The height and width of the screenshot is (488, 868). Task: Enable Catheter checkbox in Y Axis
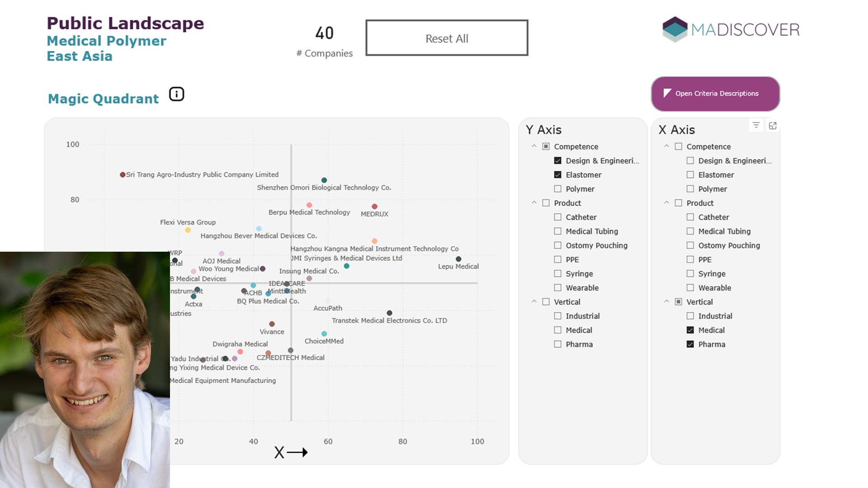click(557, 217)
